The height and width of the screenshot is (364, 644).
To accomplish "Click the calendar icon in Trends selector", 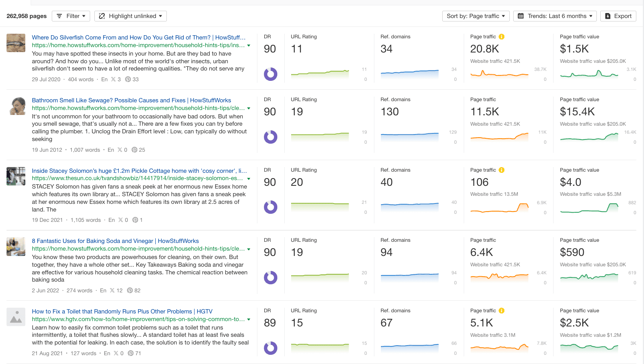I will pos(520,16).
